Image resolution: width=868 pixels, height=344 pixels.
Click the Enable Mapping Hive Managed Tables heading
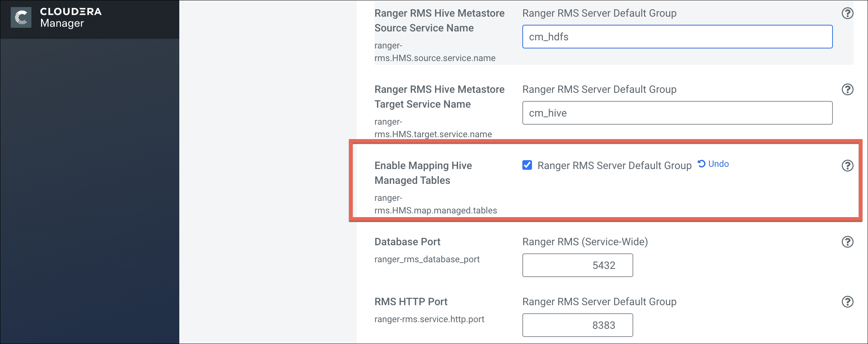click(423, 173)
